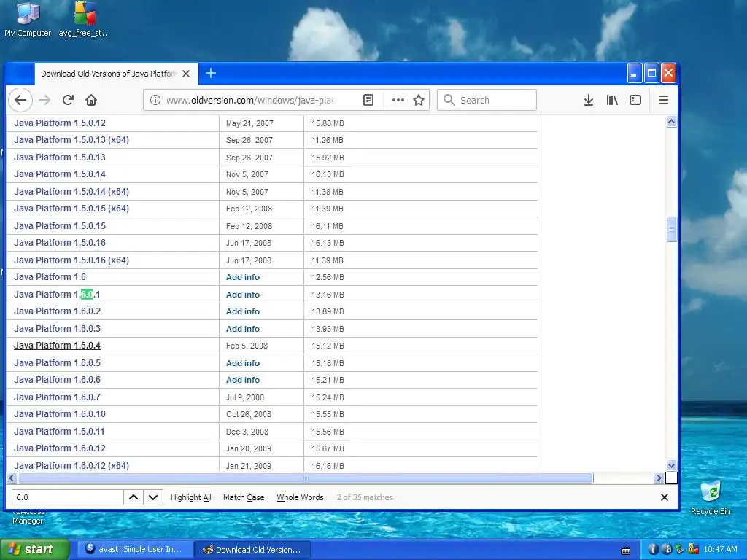Click the 2 of 35 matches text

365,497
